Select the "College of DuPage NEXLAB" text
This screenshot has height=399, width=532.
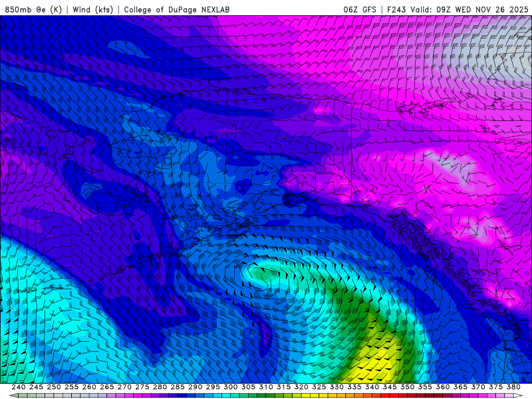tap(177, 9)
